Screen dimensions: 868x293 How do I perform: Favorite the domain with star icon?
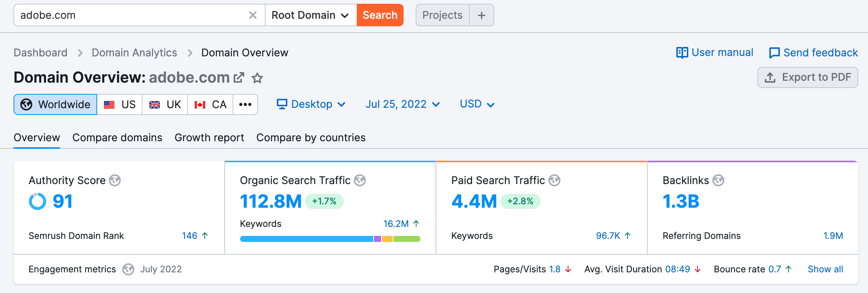257,78
